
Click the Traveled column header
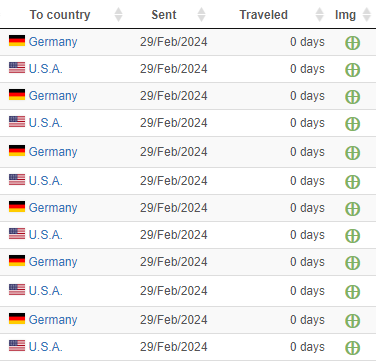pos(263,15)
